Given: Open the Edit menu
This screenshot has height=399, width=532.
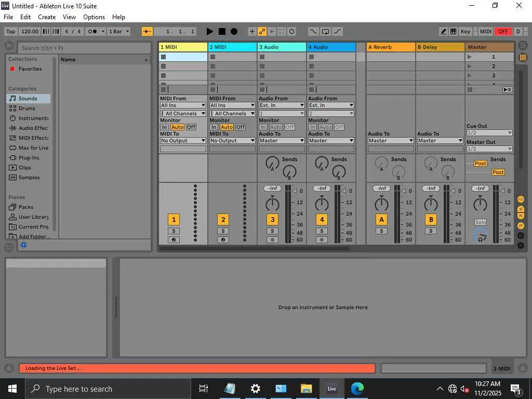Looking at the screenshot, I should (25, 17).
